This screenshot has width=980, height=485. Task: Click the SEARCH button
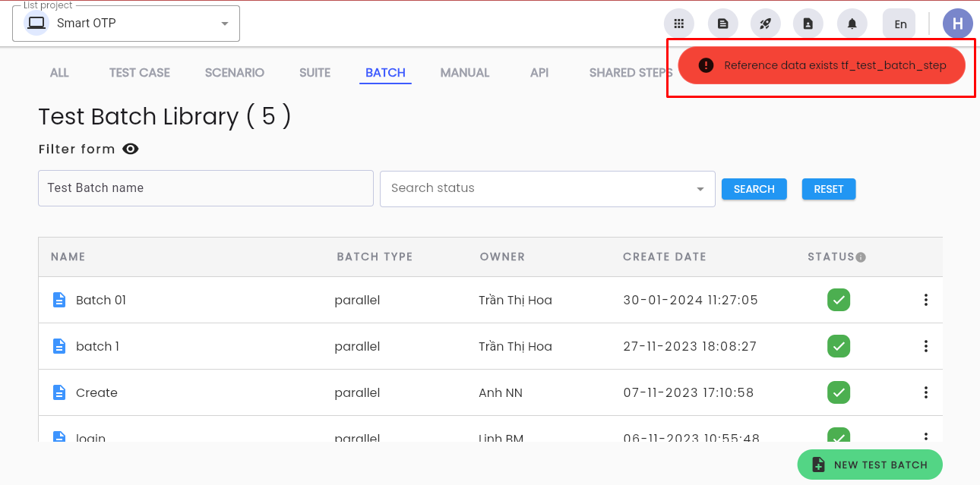point(754,189)
